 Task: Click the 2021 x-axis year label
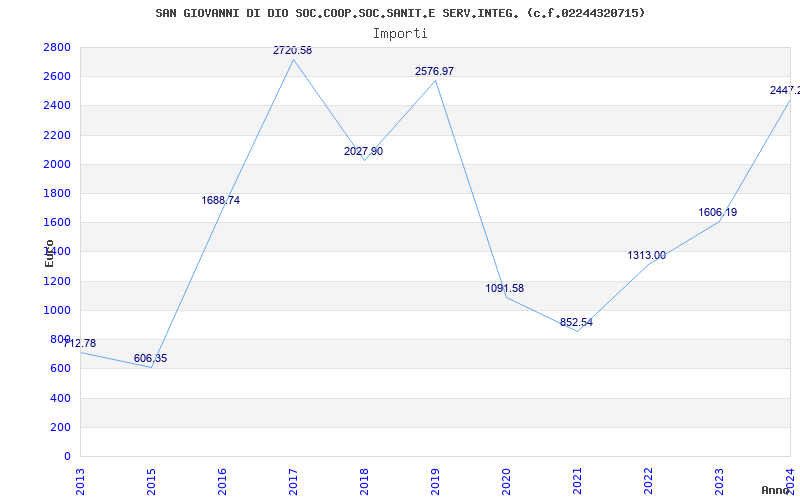click(x=577, y=482)
